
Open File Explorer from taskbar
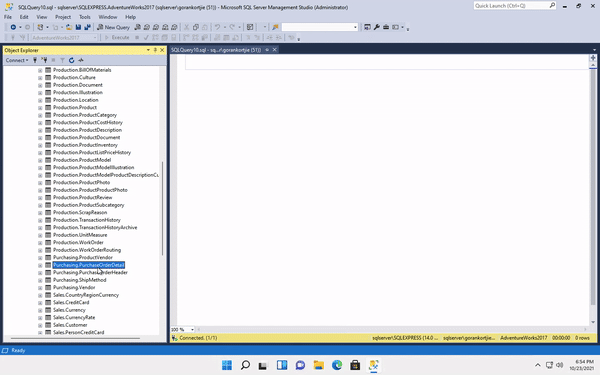click(x=319, y=365)
